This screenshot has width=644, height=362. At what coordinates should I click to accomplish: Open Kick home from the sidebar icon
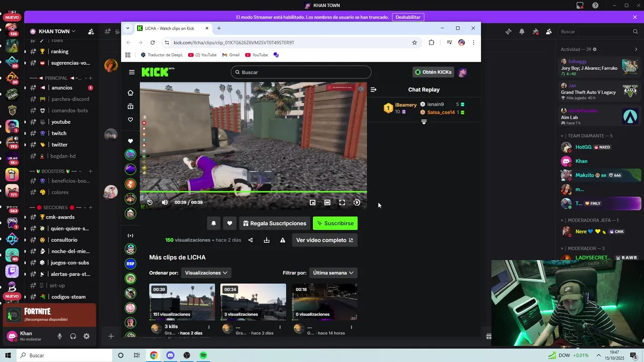click(130, 93)
